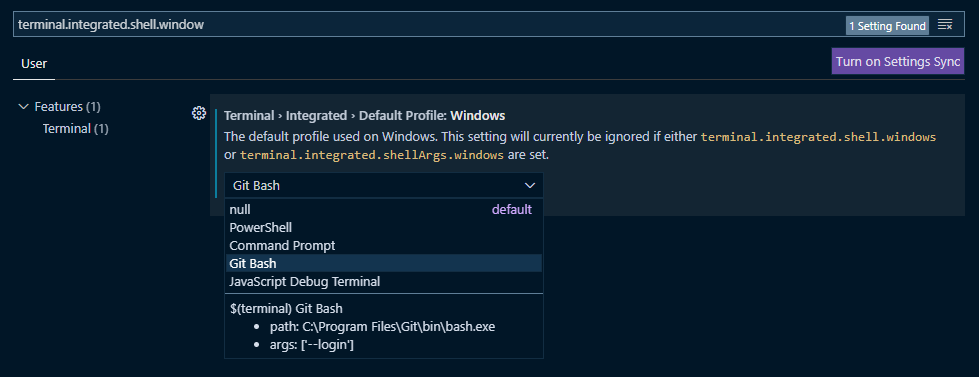Open the gear More Actions icon
Viewport: 979px width, 377px height.
click(199, 113)
